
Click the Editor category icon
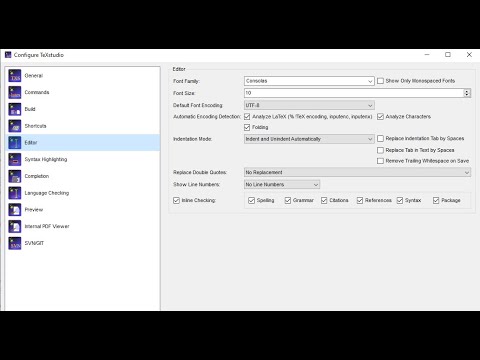[x=15, y=143]
